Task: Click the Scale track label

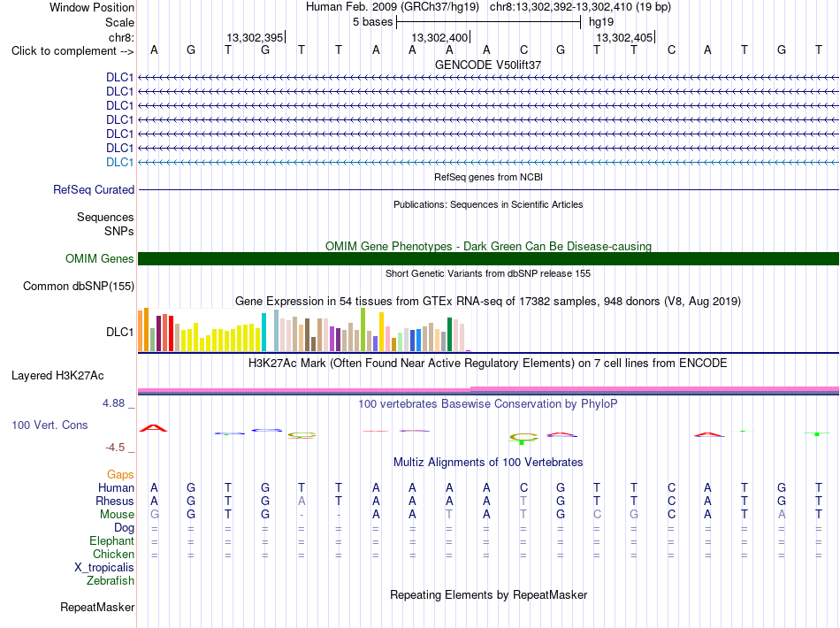Action: [119, 22]
